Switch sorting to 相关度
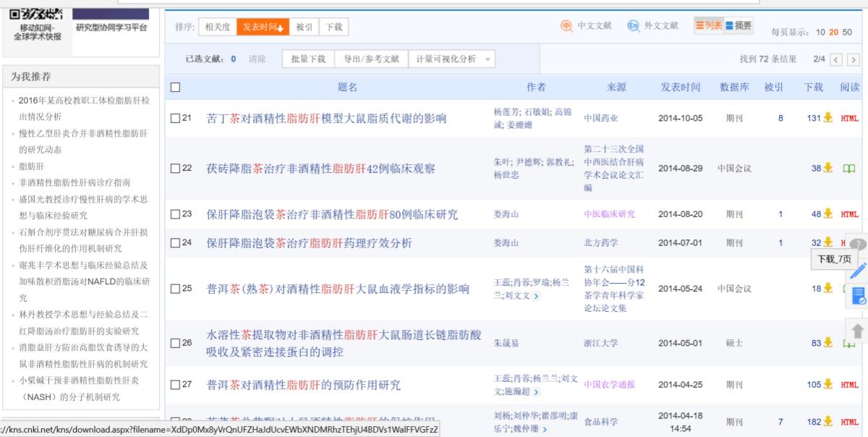 click(x=218, y=26)
